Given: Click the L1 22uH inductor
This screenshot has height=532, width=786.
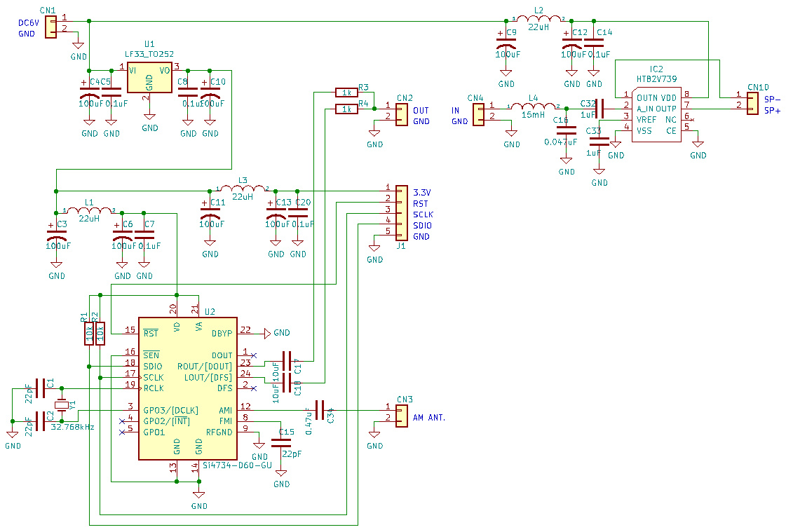Looking at the screenshot, I should [x=89, y=210].
